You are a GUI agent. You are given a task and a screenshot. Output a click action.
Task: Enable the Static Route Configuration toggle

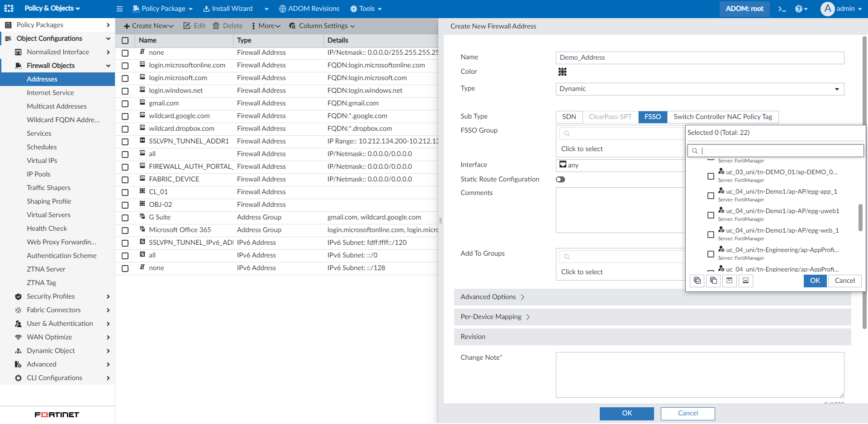pos(560,180)
